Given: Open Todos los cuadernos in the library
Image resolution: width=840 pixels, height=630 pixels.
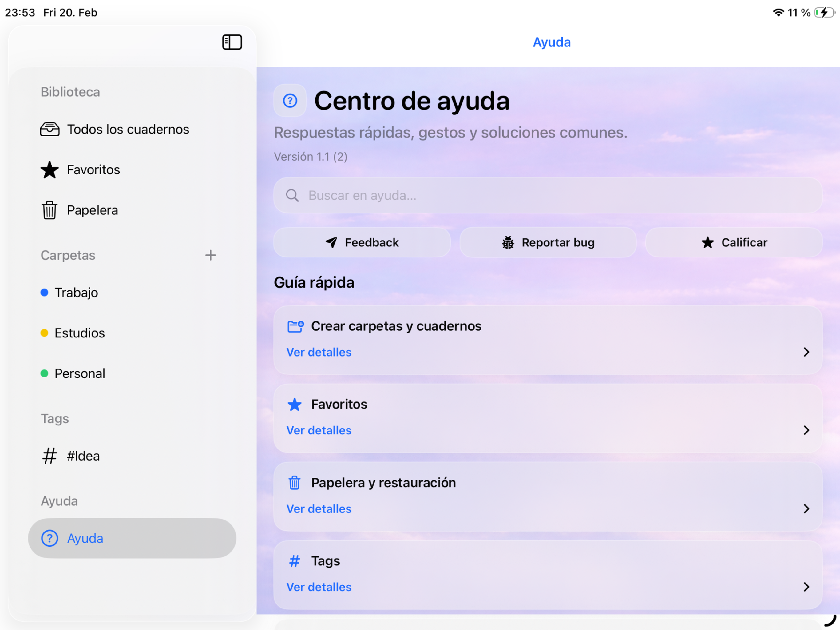Looking at the screenshot, I should [132, 129].
